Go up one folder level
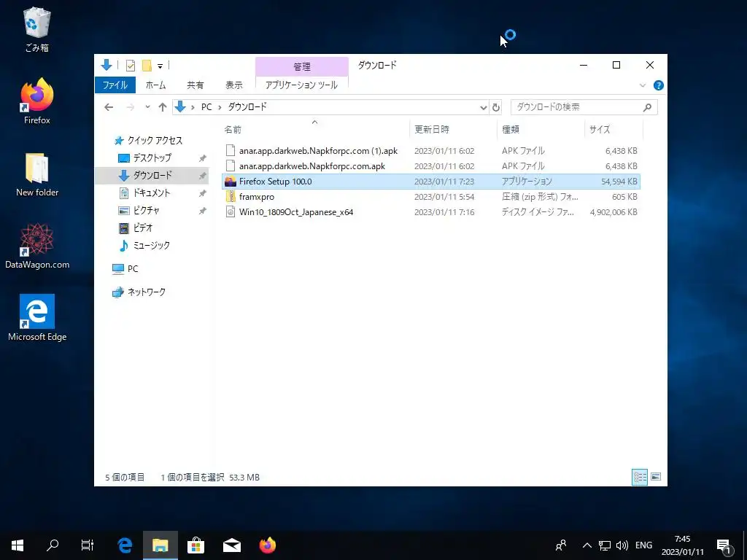Image resolution: width=747 pixels, height=560 pixels. pos(163,107)
